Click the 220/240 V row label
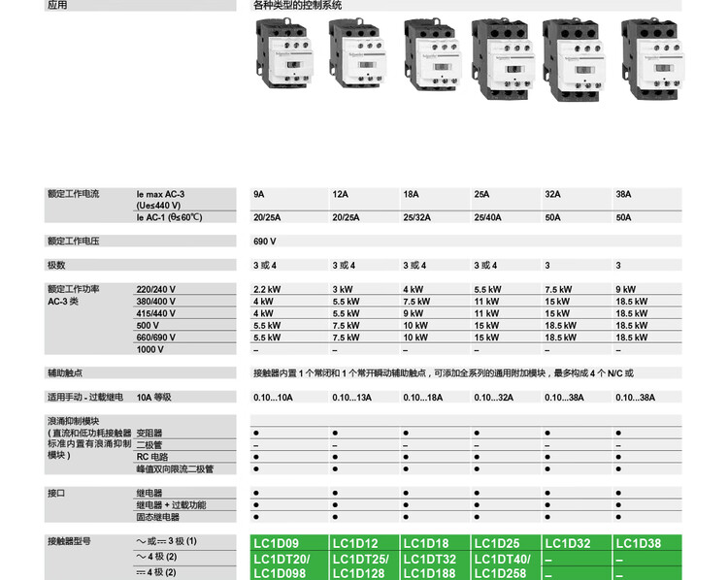 pyautogui.click(x=156, y=289)
